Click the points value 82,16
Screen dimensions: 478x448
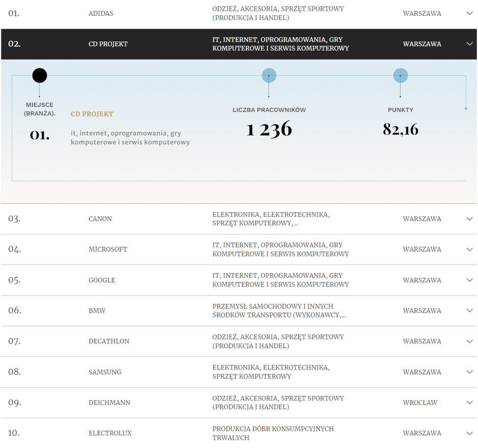400,129
